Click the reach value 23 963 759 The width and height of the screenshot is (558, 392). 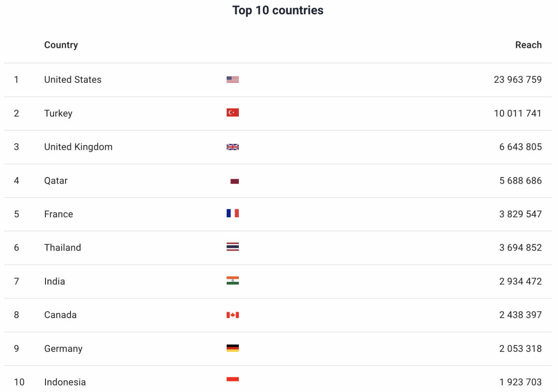pos(517,80)
